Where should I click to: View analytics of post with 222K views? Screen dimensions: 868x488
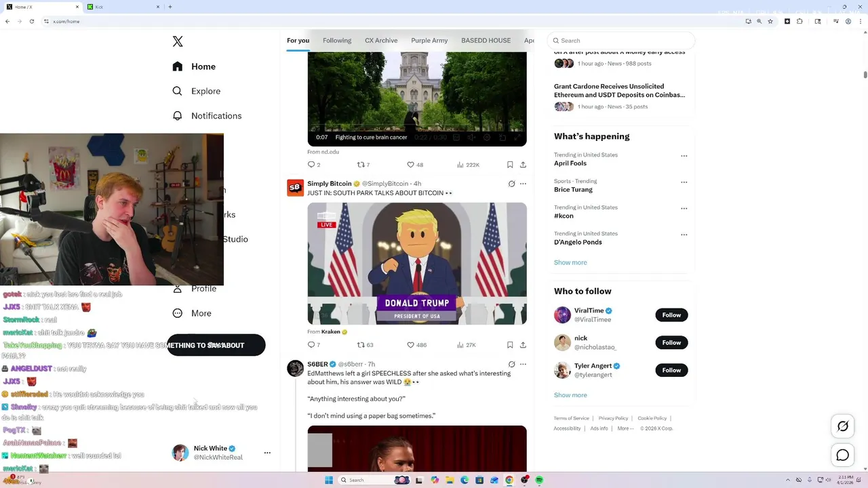pyautogui.click(x=468, y=165)
